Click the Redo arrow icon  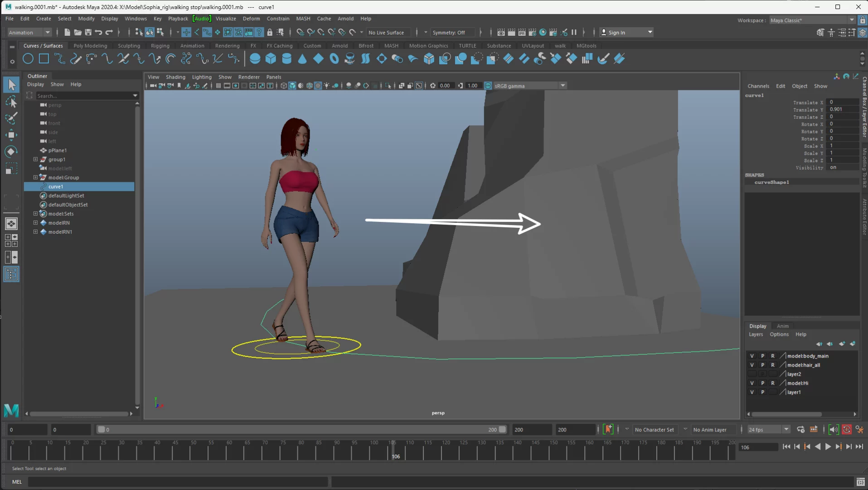coord(109,32)
